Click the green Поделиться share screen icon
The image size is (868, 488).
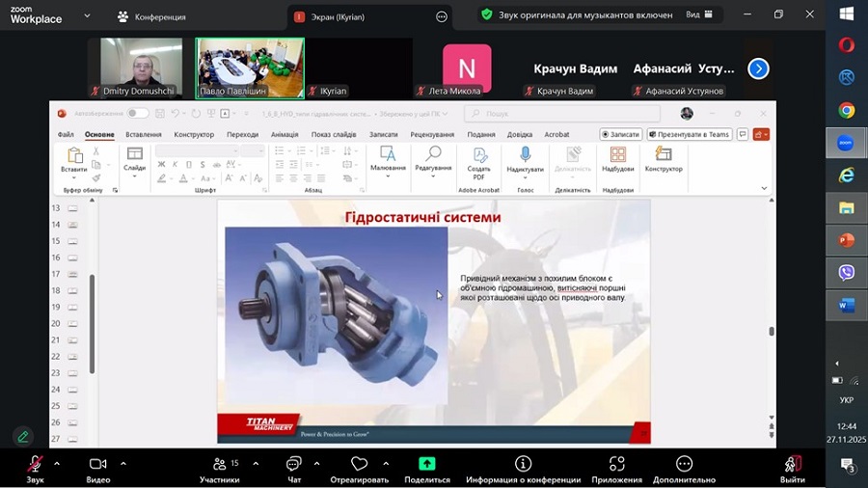pyautogui.click(x=427, y=464)
